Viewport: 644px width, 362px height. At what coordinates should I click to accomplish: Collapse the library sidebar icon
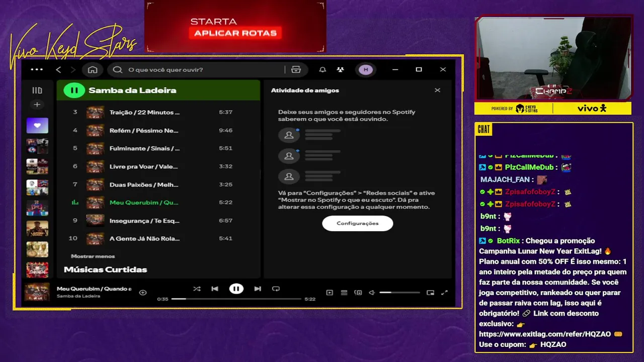37,90
